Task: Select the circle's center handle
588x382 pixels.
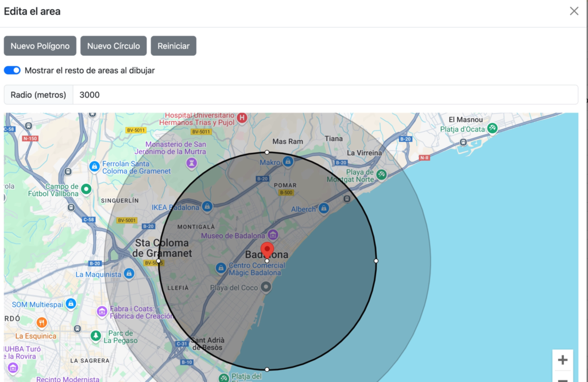Action: click(x=267, y=261)
